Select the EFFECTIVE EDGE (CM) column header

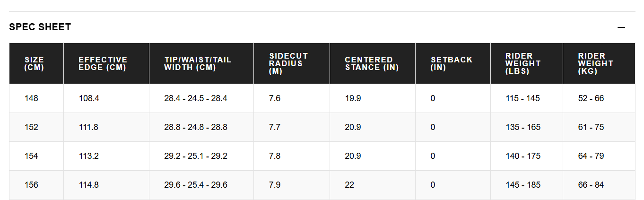[103, 63]
